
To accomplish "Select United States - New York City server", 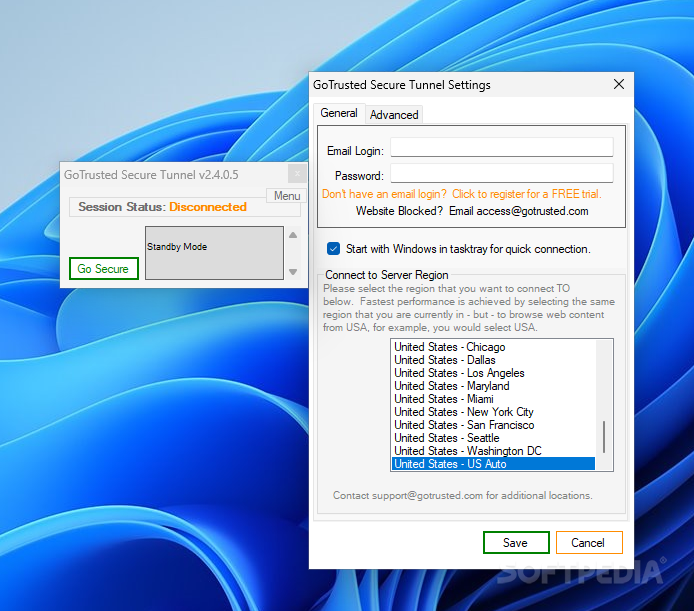I will (x=494, y=412).
